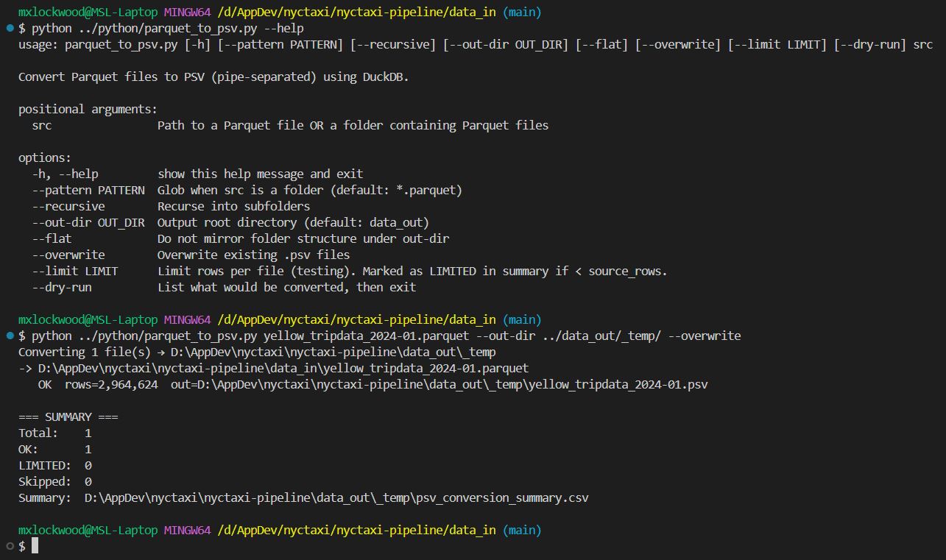Click "show this help message and exit"
Viewport: 946px width, 560px height.
click(x=260, y=174)
